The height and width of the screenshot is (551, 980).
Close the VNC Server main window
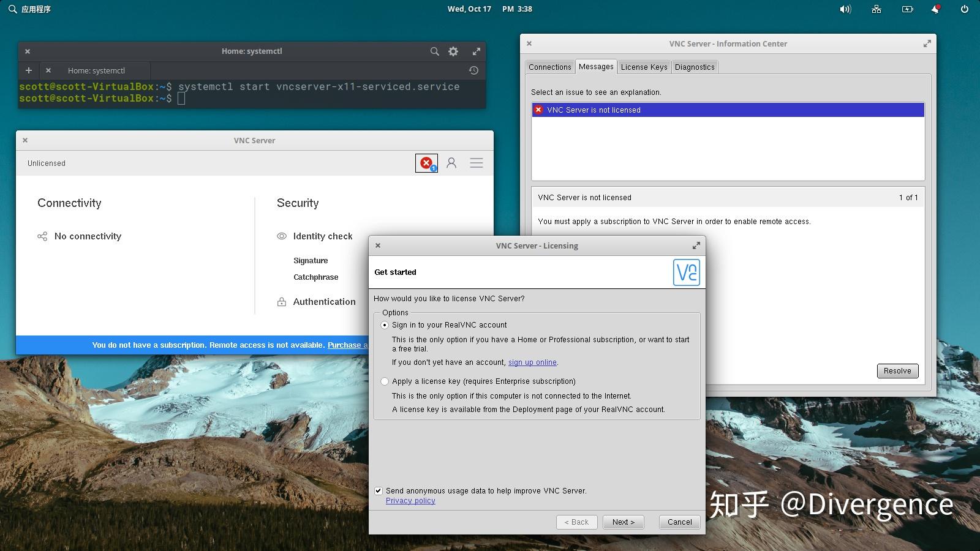25,140
